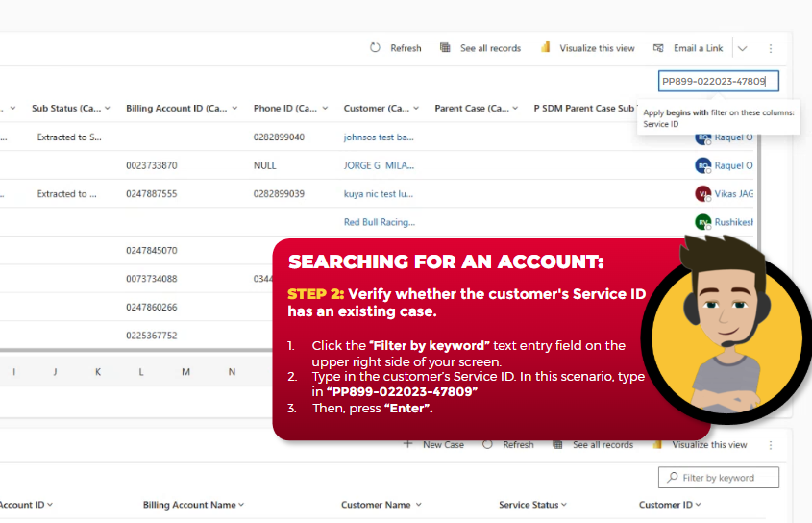This screenshot has height=523, width=812.
Task: Open Sub Status column dropdown
Action: coord(108,108)
